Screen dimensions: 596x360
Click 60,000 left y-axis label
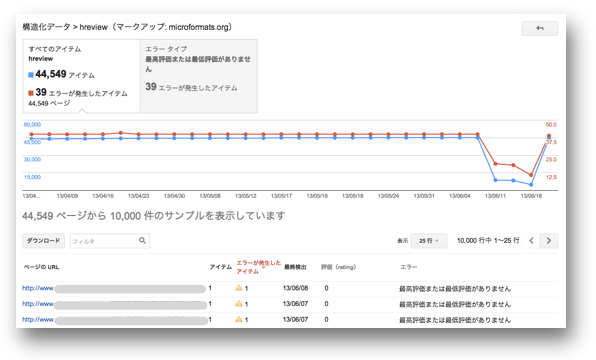32,125
